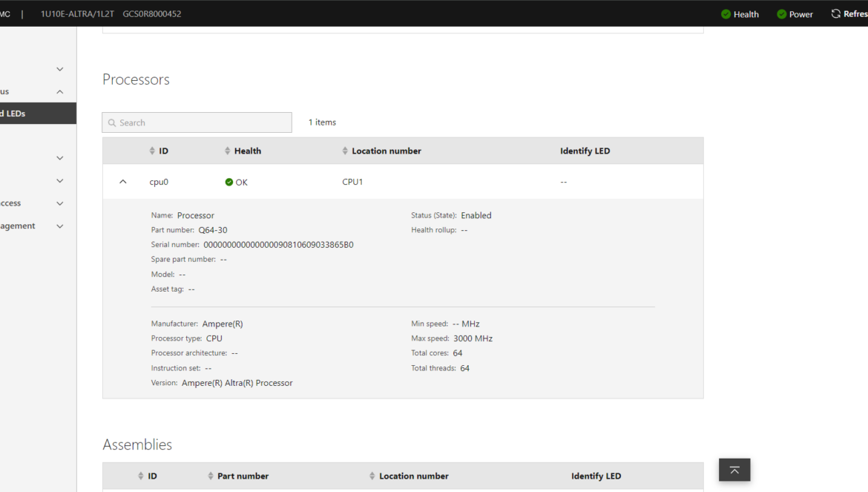
Task: Click the serial GCS0R8000452 in header
Action: 152,14
